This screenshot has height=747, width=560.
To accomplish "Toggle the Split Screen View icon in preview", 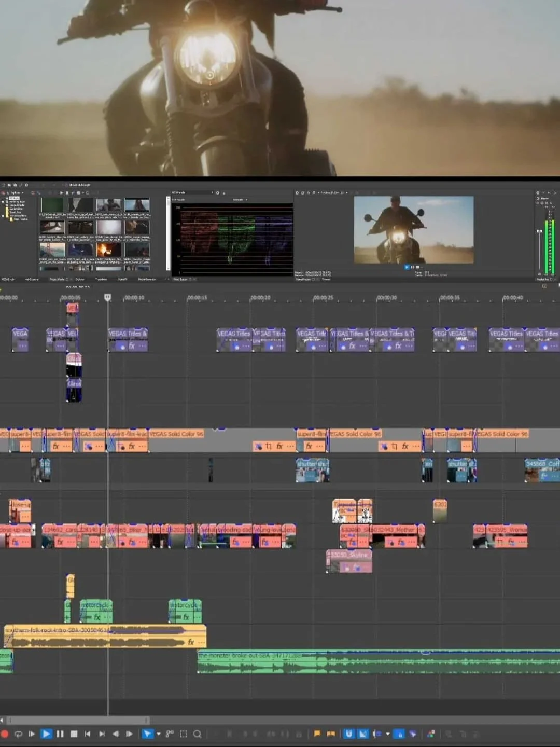I will click(314, 193).
